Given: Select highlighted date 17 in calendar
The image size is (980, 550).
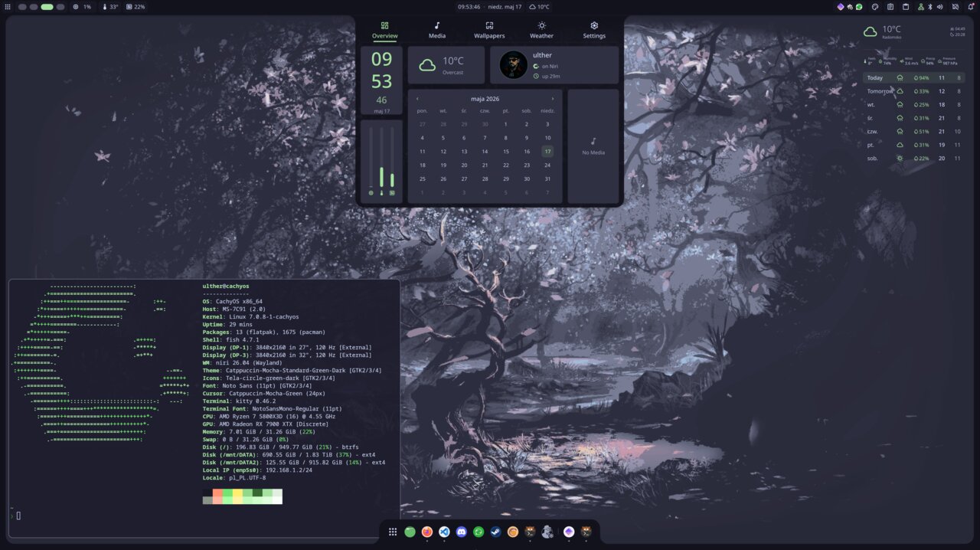Looking at the screenshot, I should tap(547, 152).
